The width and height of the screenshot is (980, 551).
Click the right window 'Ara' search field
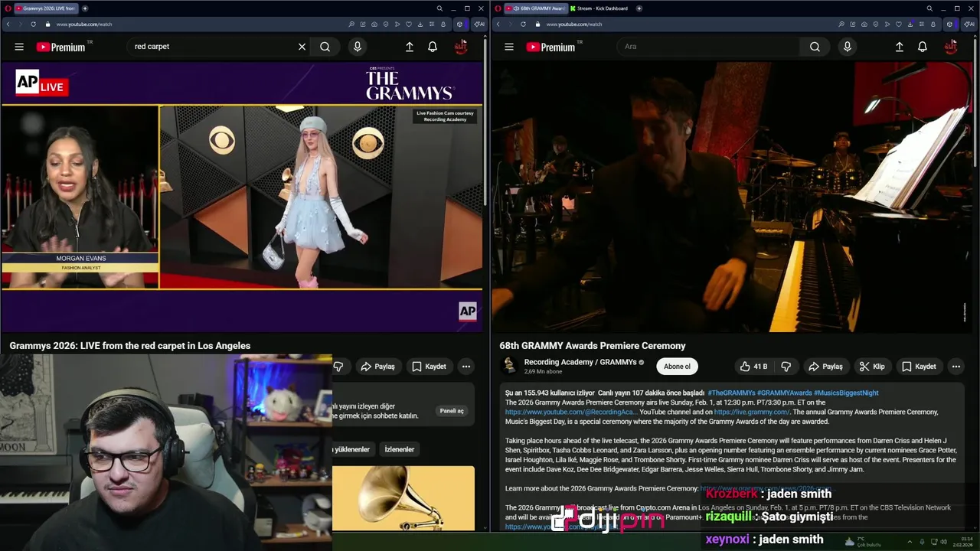(x=708, y=47)
